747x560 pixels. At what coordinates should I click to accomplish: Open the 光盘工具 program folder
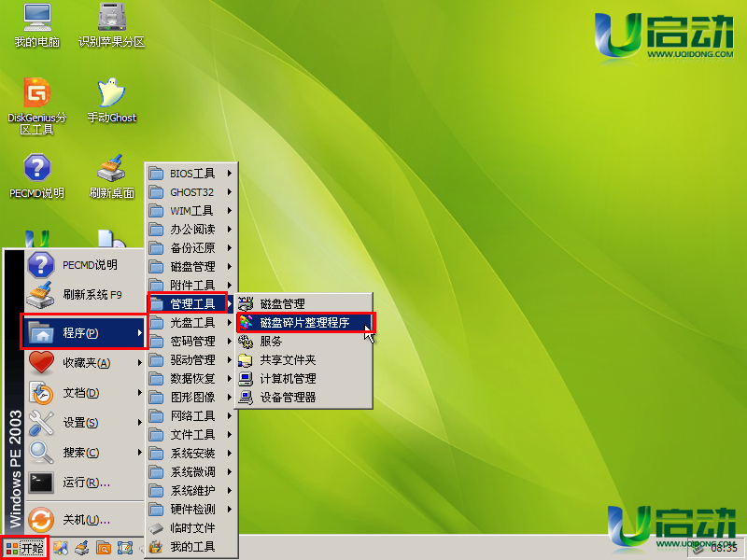click(x=191, y=322)
